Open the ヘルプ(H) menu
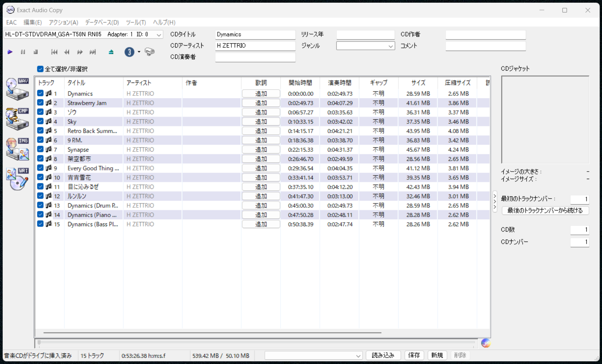This screenshot has height=364, width=602. tap(164, 22)
